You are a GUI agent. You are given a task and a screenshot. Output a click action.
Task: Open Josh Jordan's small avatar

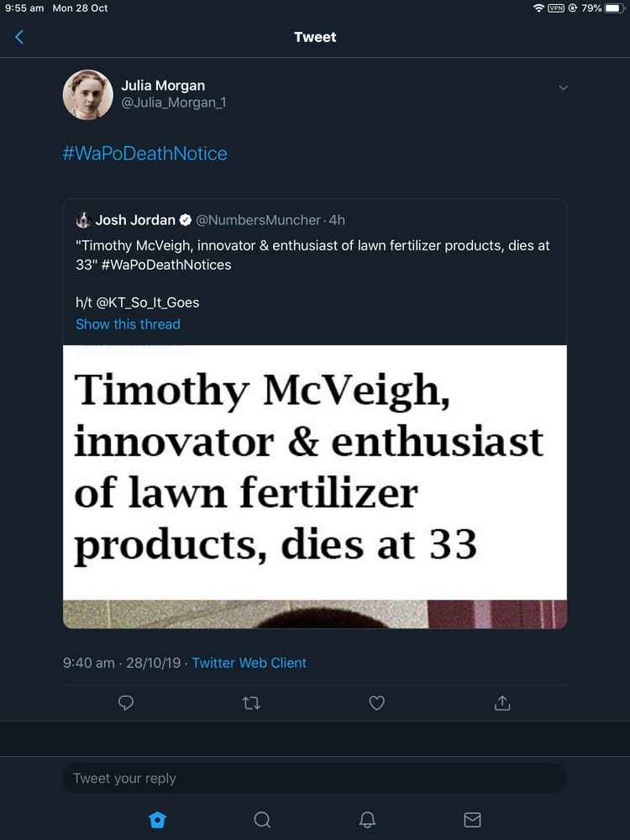point(83,220)
